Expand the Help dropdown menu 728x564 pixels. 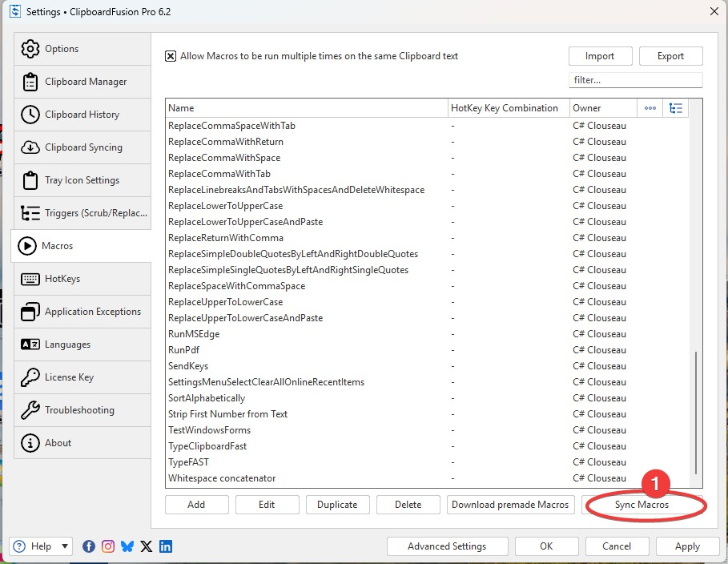65,546
